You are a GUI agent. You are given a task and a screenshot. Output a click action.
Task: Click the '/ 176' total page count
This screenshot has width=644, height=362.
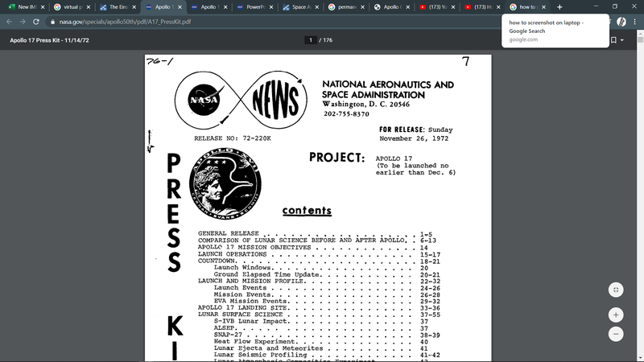326,40
